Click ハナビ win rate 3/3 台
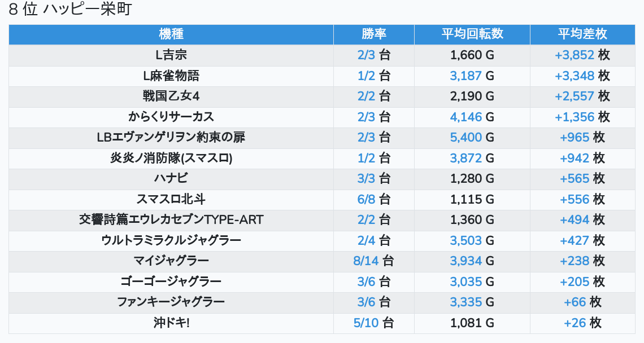Viewport: 644px width, 343px height. [x=374, y=178]
